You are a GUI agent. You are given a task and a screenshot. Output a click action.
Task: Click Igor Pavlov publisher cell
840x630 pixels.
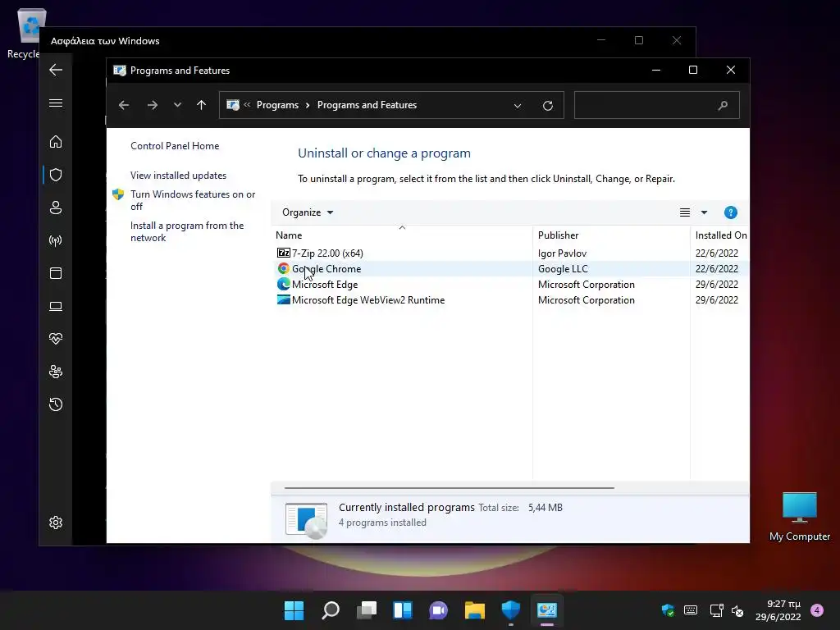562,253
